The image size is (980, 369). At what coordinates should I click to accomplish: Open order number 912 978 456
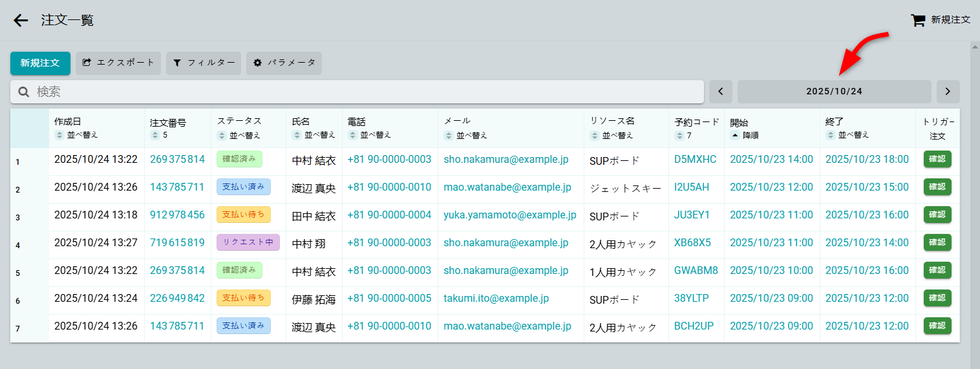point(177,215)
